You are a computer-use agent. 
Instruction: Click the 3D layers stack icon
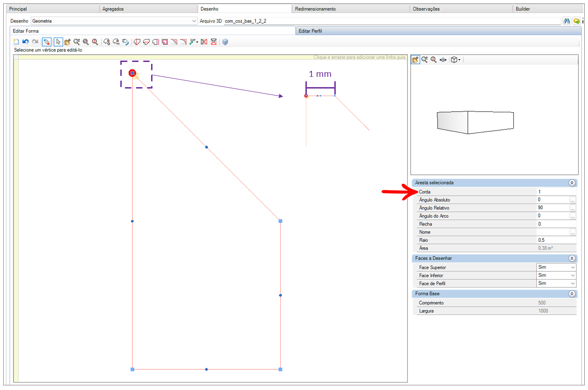(225, 42)
